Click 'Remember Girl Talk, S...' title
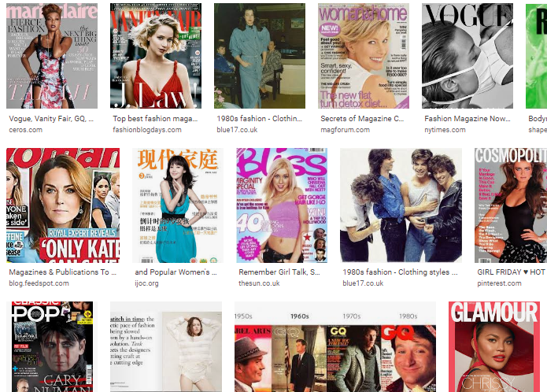Image resolution: width=547 pixels, height=392 pixels. coord(279,272)
